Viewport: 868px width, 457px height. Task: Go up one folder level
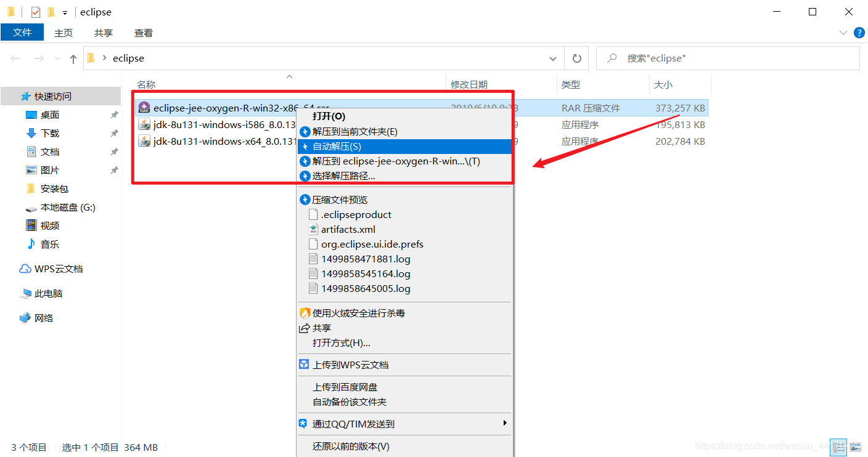click(73, 59)
